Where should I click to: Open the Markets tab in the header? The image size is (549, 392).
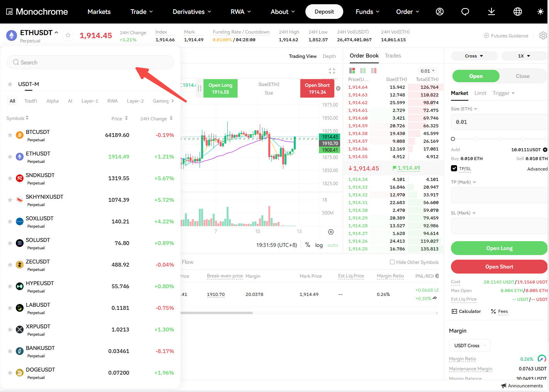coord(99,12)
